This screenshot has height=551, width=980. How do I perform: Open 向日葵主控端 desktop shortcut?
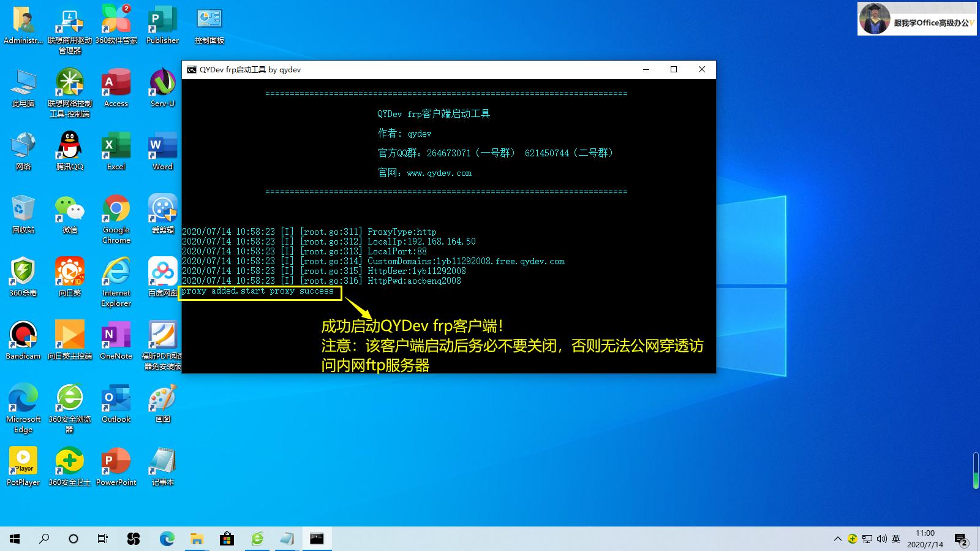pyautogui.click(x=70, y=341)
